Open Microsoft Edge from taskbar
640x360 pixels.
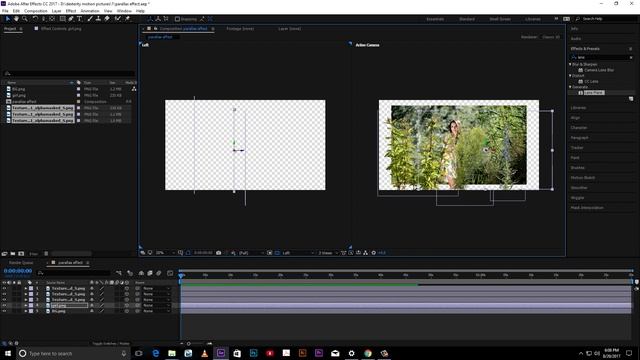tap(156, 353)
